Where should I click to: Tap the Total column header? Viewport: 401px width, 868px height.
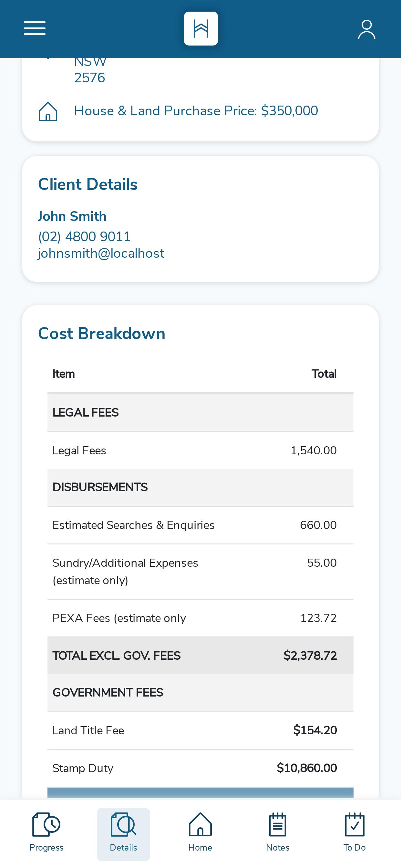[x=324, y=374]
